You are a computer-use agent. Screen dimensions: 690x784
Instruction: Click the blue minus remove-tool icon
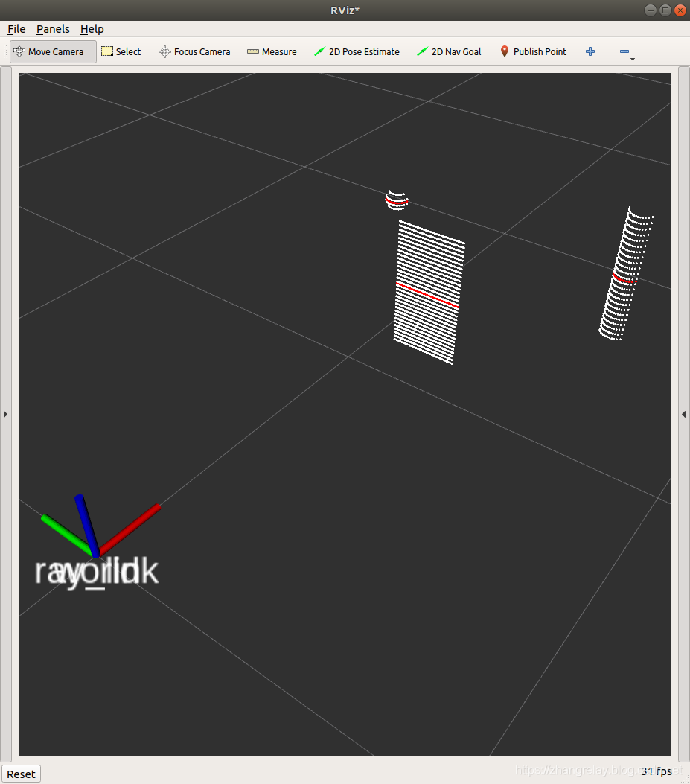[624, 51]
